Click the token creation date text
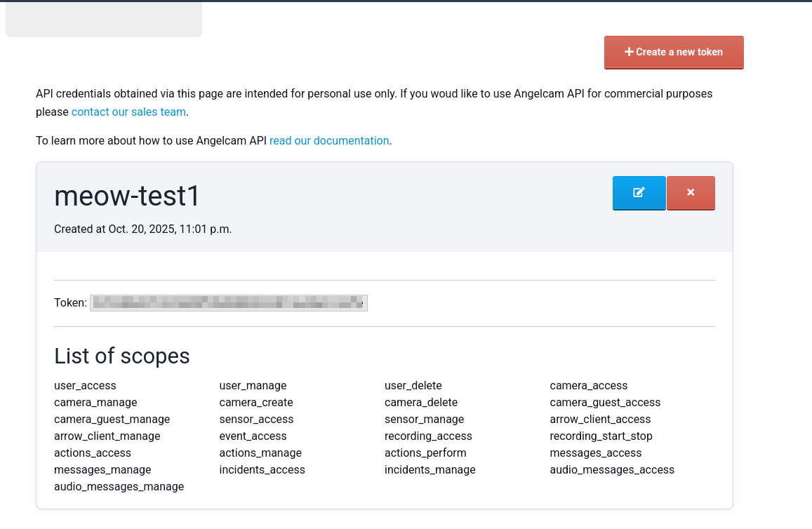The width and height of the screenshot is (812, 529). tap(142, 229)
